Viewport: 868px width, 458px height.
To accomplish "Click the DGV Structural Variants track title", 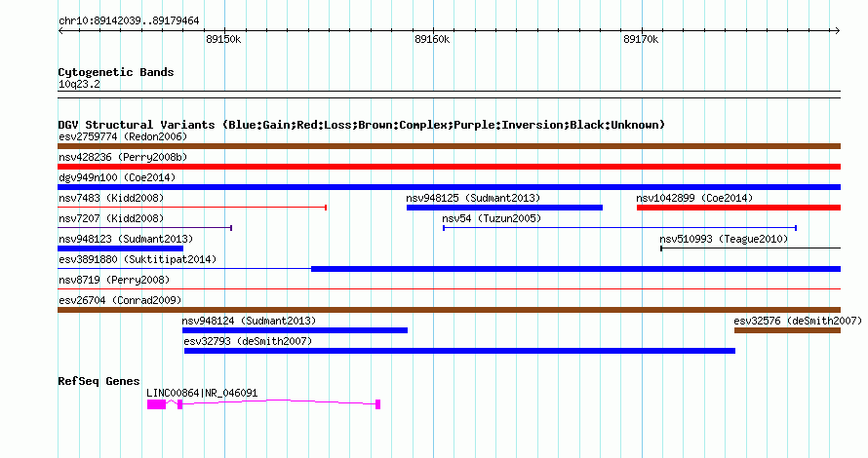I will coord(362,125).
